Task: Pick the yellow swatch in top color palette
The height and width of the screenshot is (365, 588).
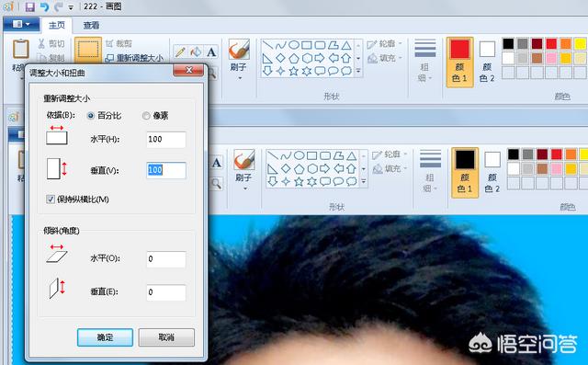Action: point(580,44)
